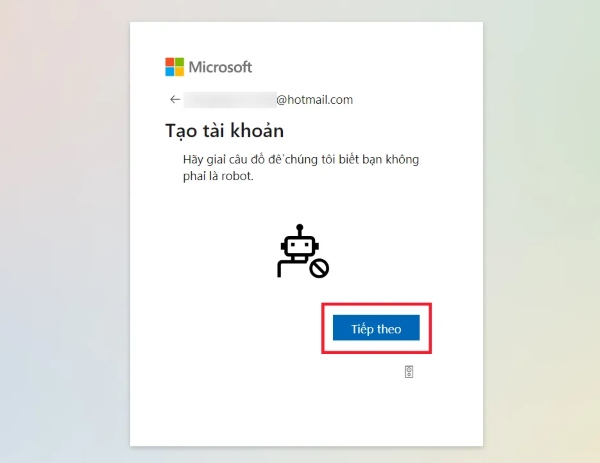Click the robot puzzle icon
600x463 pixels.
point(303,251)
